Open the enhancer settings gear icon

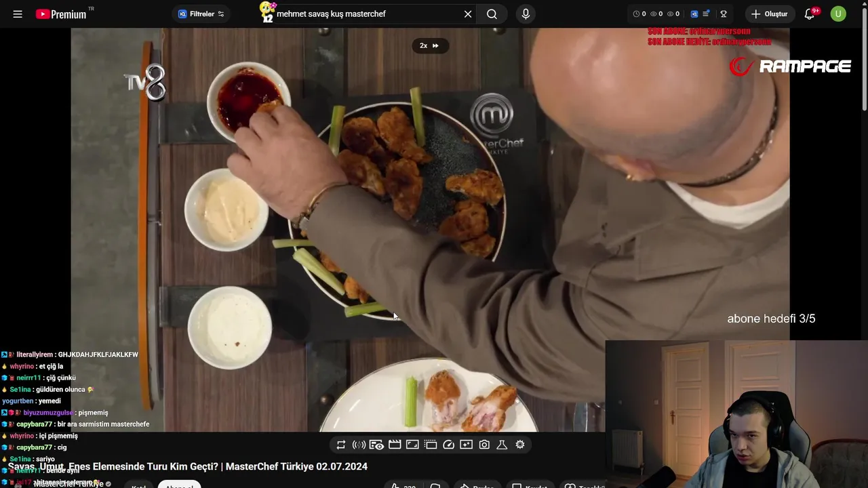click(x=520, y=445)
